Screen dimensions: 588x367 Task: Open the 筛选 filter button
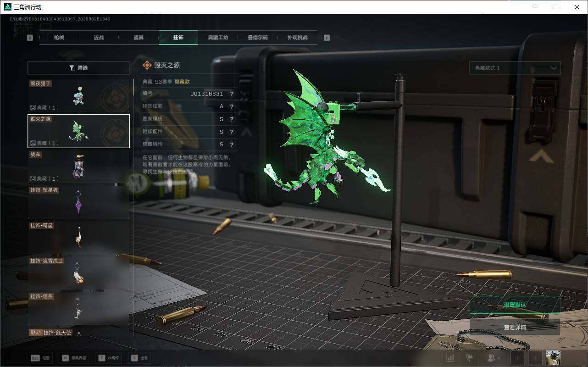78,68
